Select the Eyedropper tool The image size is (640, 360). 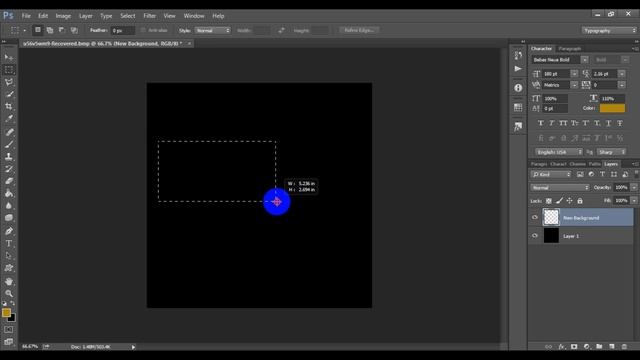(x=9, y=119)
